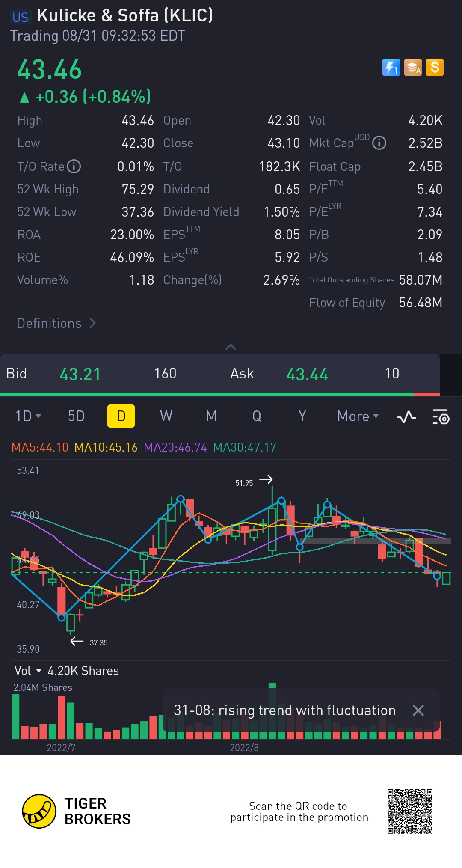The image size is (462, 868).
Task: Tap the bid size 160
Action: click(x=165, y=374)
